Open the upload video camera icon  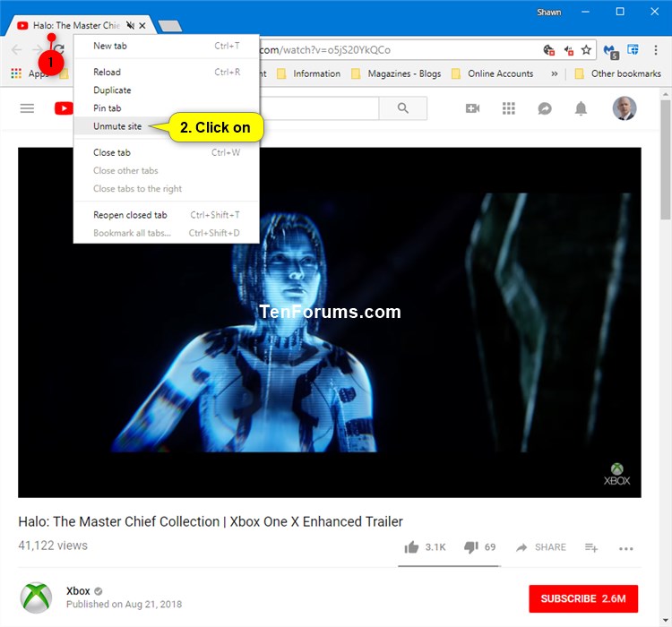[473, 108]
